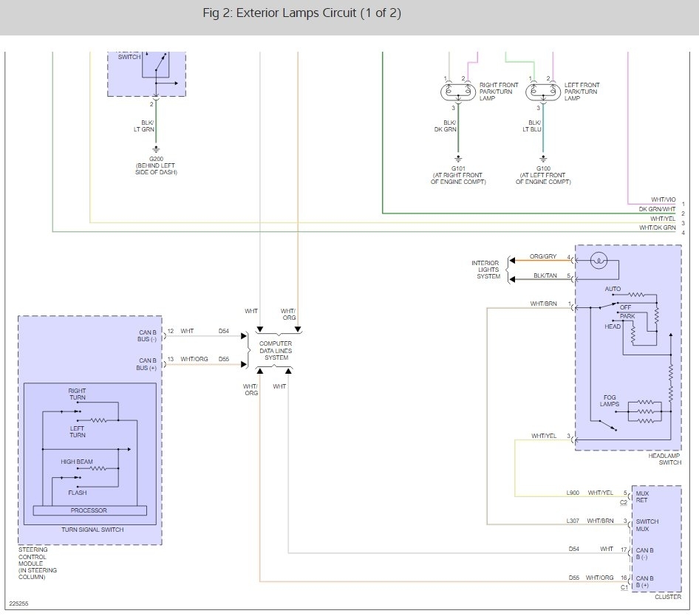This screenshot has width=699, height=616.
Task: Select the G100 ground symbol
Action: pos(543,157)
